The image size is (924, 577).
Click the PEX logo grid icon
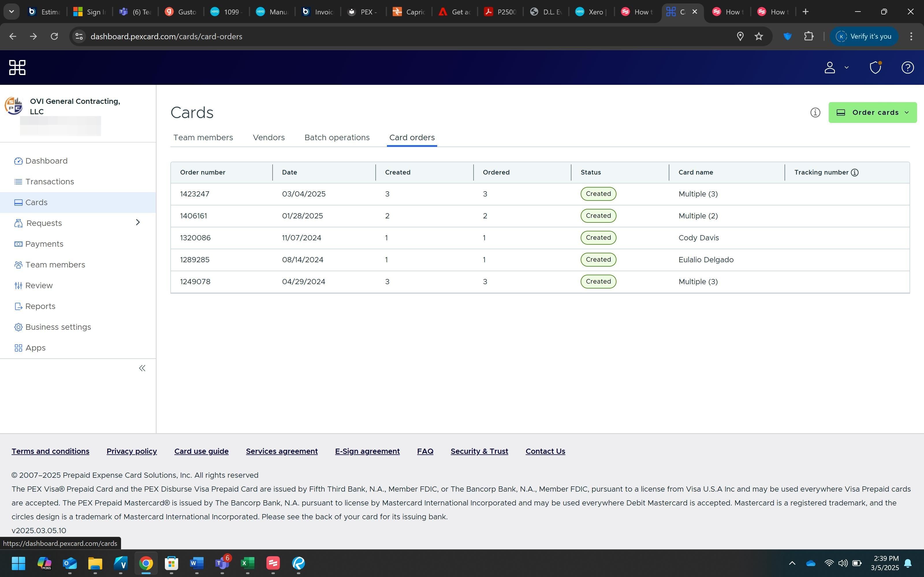point(17,68)
